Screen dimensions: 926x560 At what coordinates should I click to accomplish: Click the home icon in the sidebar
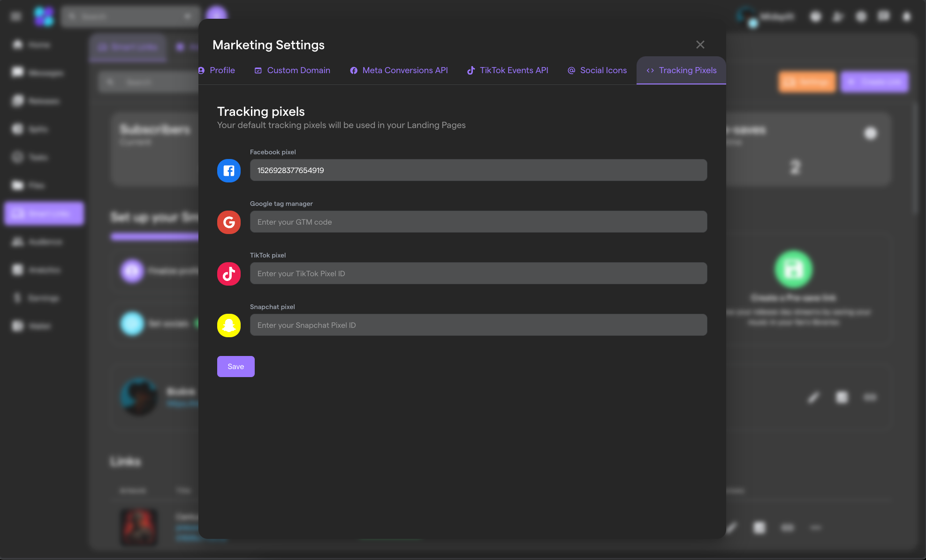(18, 45)
